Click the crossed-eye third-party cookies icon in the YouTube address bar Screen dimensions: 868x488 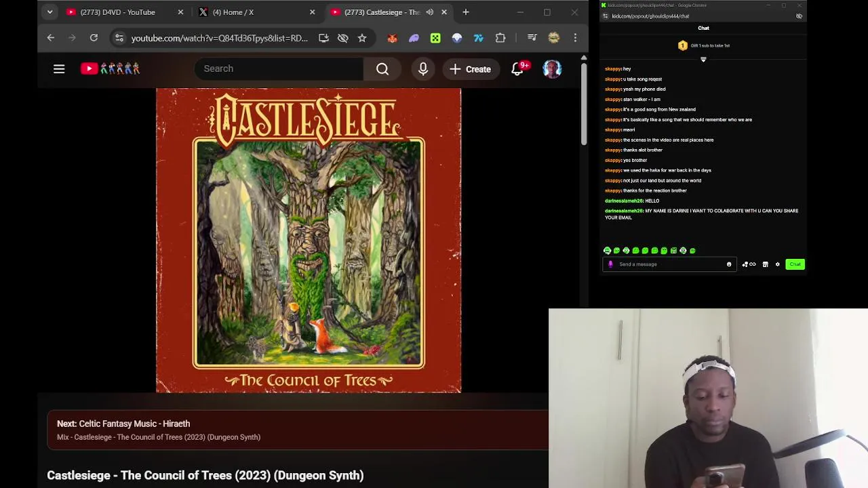tap(343, 38)
